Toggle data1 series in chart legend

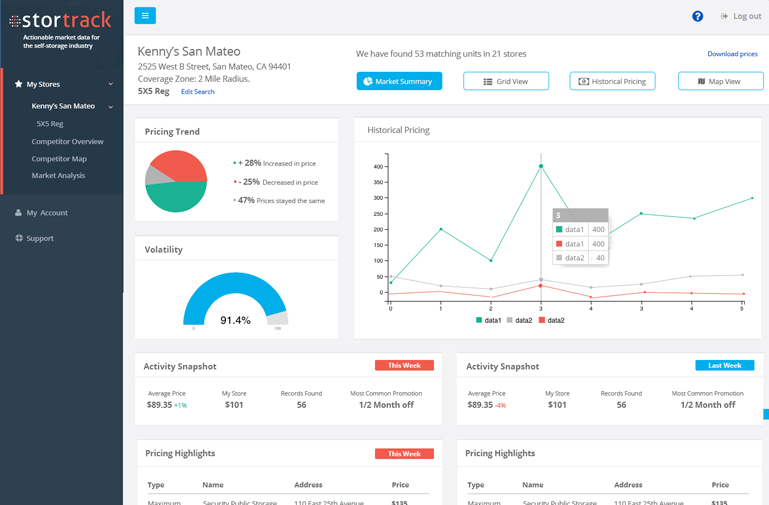(488, 320)
